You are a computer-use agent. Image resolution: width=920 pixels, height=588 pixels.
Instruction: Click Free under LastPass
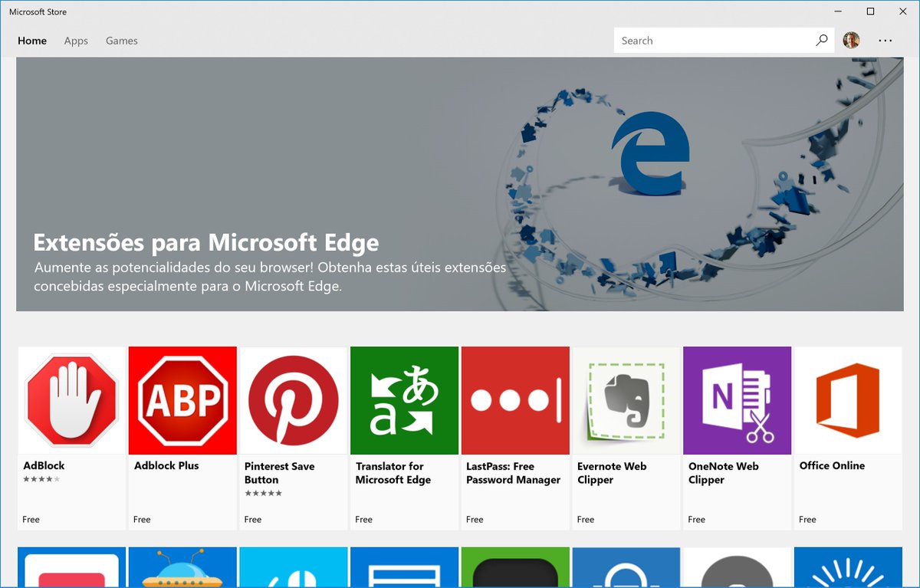point(475,519)
